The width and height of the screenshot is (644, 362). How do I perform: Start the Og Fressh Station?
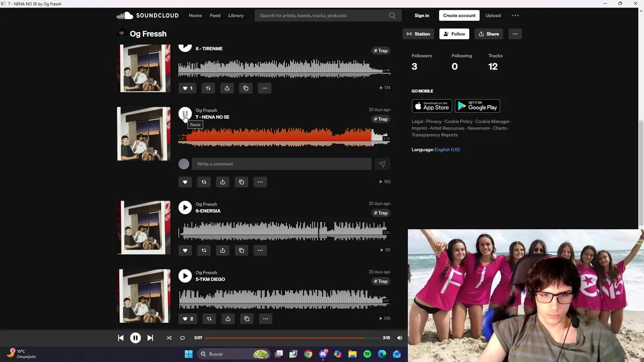click(x=418, y=34)
